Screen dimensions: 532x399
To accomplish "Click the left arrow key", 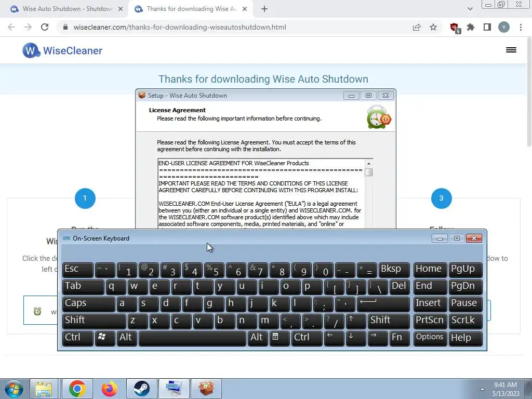I will pyautogui.click(x=334, y=338).
